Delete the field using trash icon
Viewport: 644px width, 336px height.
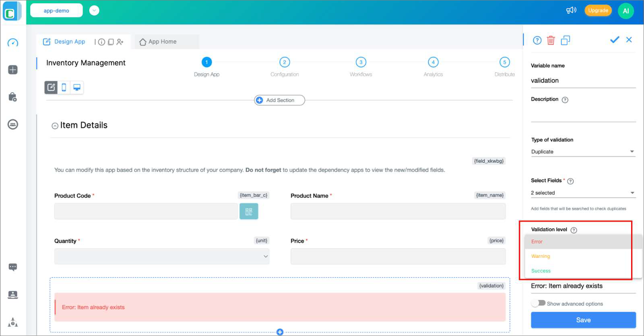coord(551,40)
